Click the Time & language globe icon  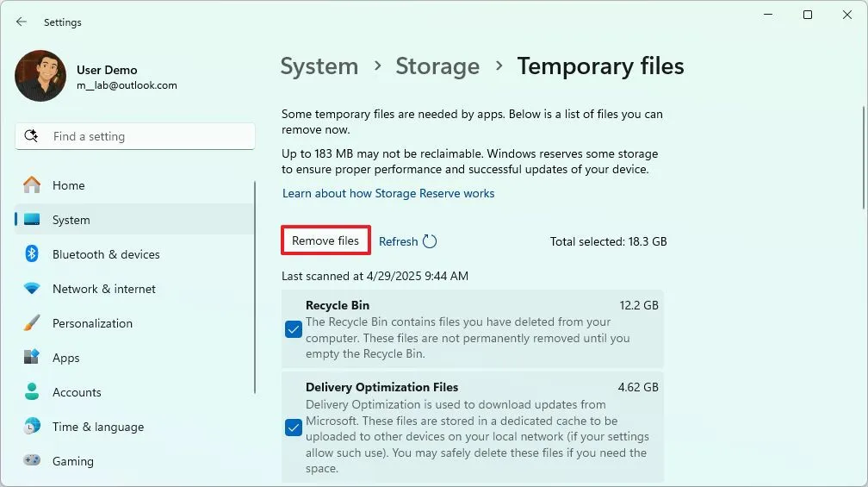(x=32, y=427)
